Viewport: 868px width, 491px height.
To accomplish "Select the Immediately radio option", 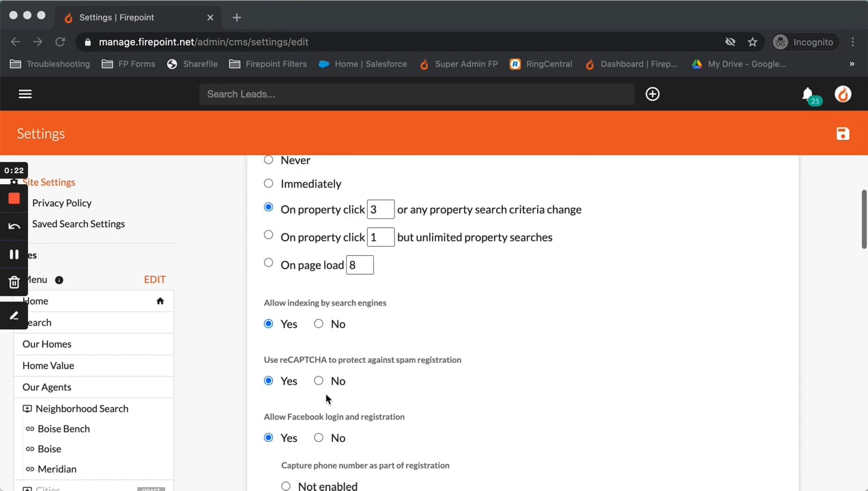I will (x=268, y=183).
